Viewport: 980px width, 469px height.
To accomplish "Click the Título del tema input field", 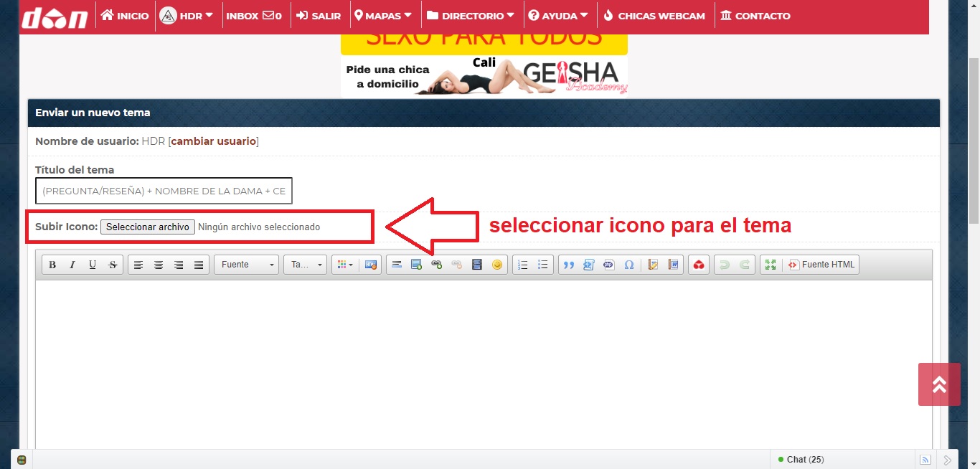I will [164, 191].
